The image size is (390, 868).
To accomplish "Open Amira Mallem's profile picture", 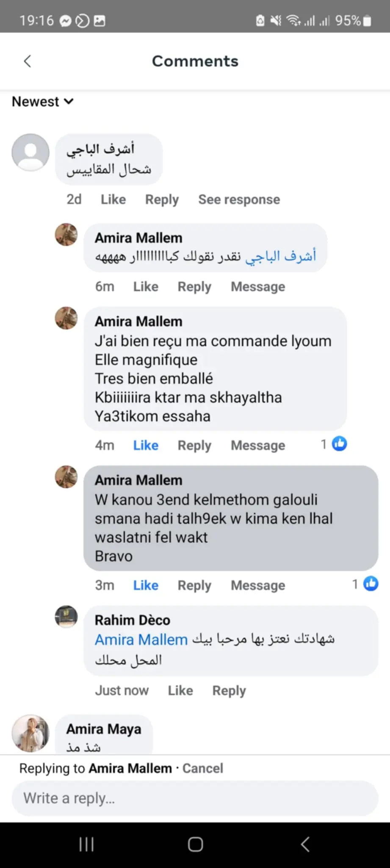I will coord(66,234).
